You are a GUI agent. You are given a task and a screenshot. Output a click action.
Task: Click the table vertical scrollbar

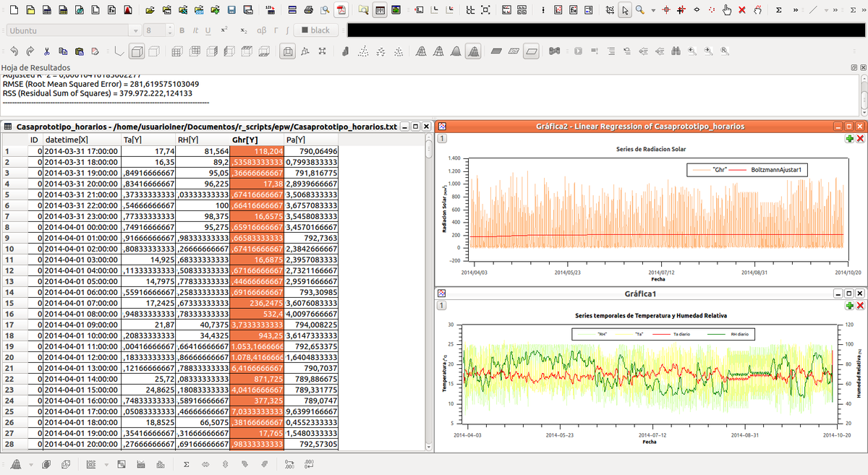429,292
